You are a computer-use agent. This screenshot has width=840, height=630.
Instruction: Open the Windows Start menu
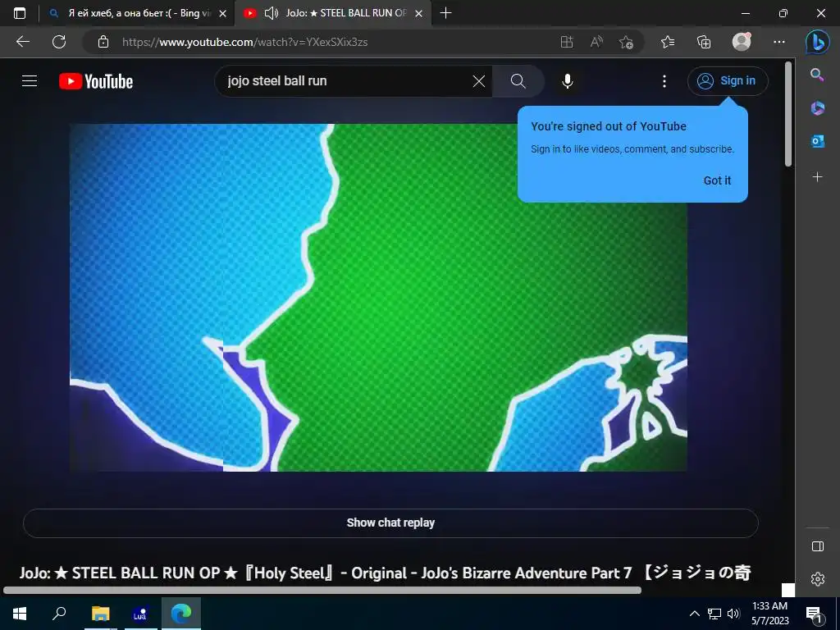[20, 614]
